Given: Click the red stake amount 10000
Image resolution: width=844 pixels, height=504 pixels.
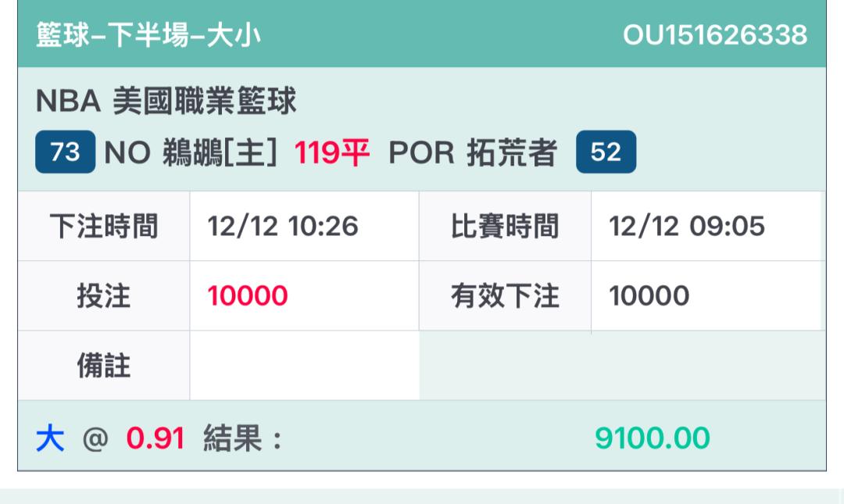Looking at the screenshot, I should tap(248, 296).
